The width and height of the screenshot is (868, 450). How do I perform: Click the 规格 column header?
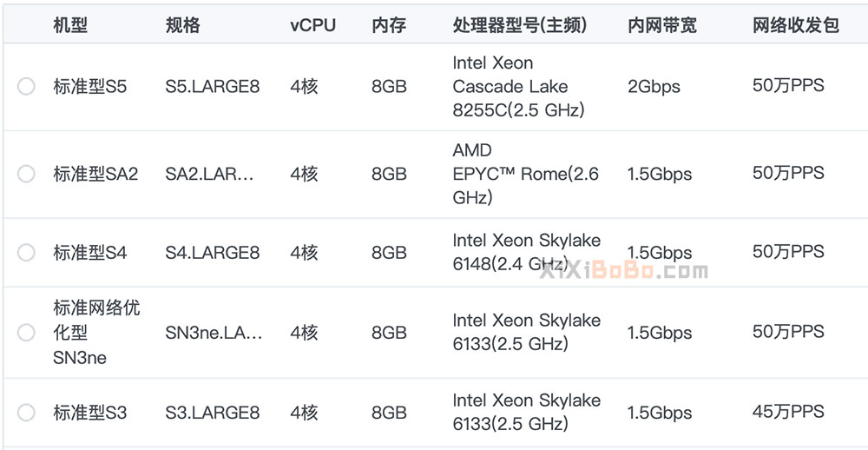pos(183,25)
